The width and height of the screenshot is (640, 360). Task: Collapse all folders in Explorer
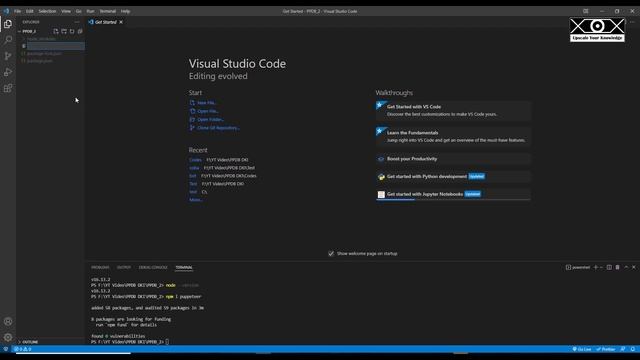click(80, 31)
